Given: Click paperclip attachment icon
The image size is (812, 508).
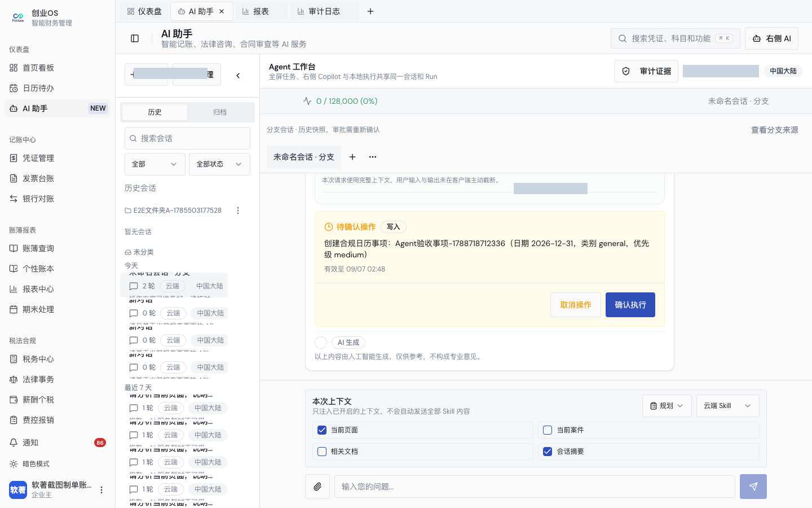Looking at the screenshot, I should click(x=317, y=487).
